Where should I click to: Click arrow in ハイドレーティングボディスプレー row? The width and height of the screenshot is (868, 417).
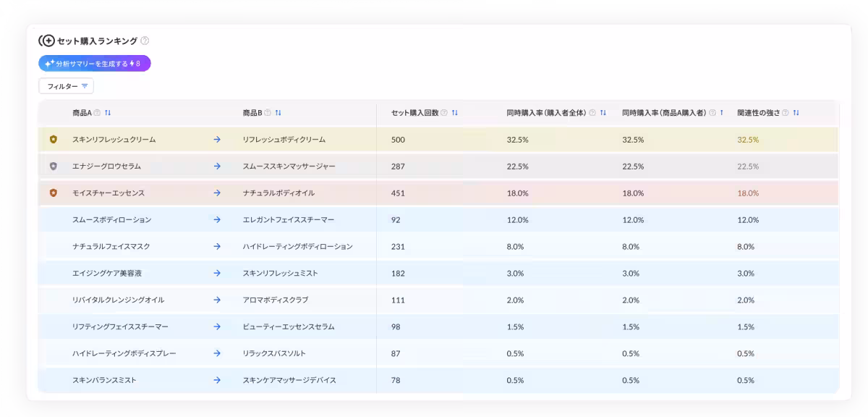(217, 353)
